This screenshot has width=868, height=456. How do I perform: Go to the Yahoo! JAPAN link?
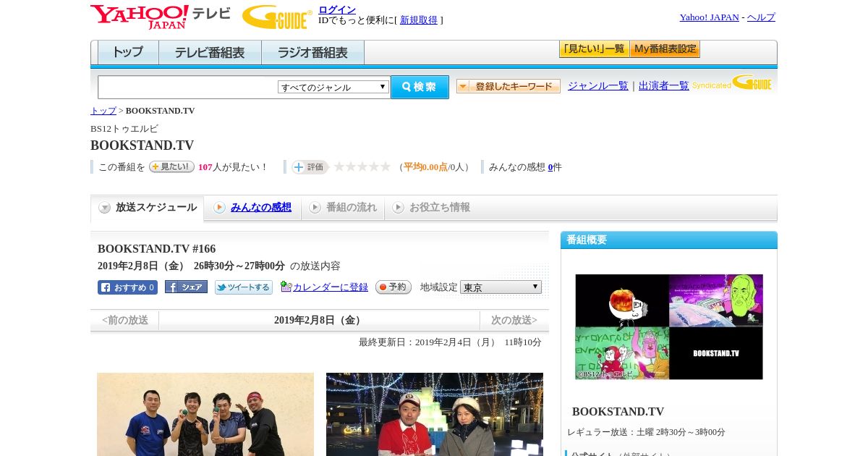(x=709, y=17)
